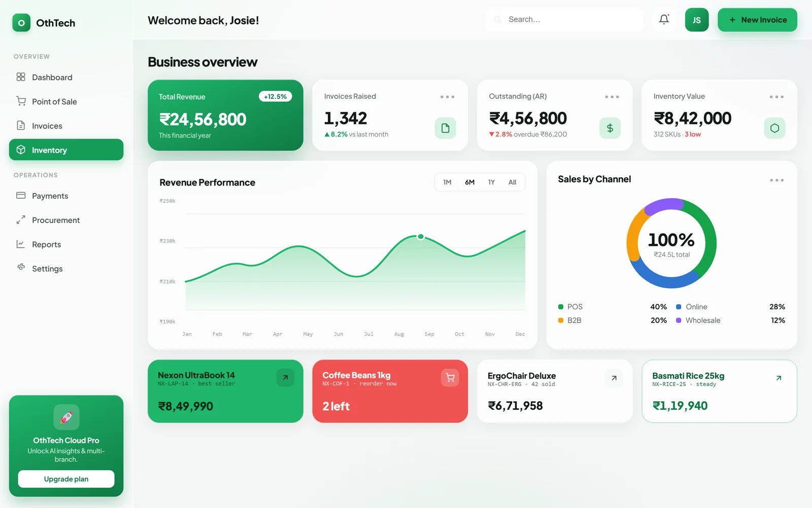
Task: Open Nexon UltraBook 14 arrow icon
Action: [285, 377]
